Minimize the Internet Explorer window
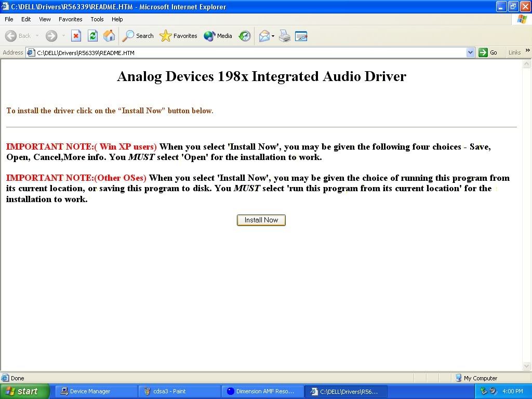Screen dimensions: 532x399 [501, 6]
